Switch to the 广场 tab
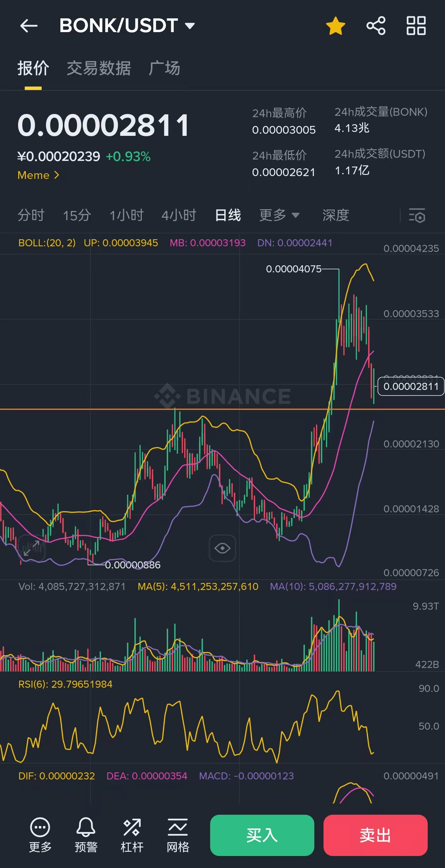The height and width of the screenshot is (868, 445). 164,68
